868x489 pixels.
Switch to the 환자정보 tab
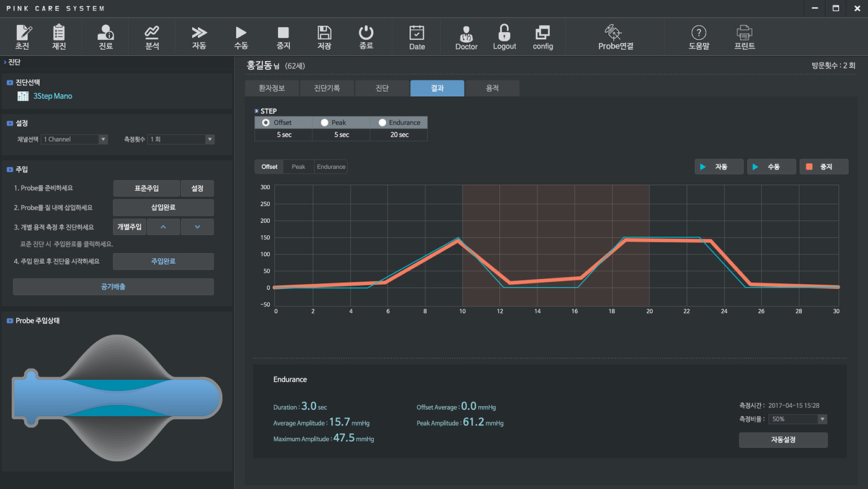272,88
